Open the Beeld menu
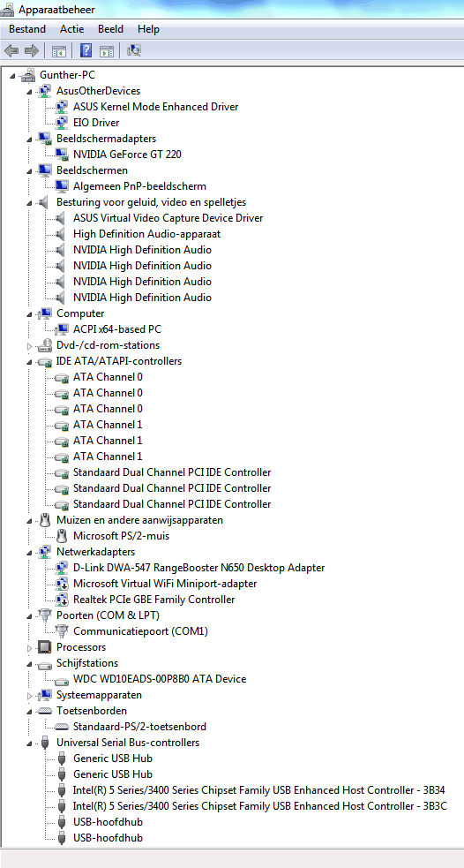The width and height of the screenshot is (464, 868). click(x=110, y=29)
